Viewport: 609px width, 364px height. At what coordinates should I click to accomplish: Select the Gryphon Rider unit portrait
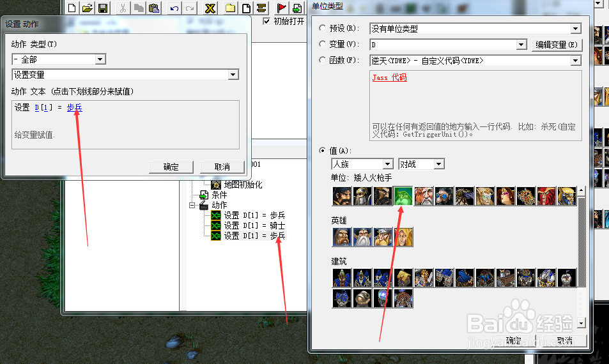[465, 196]
